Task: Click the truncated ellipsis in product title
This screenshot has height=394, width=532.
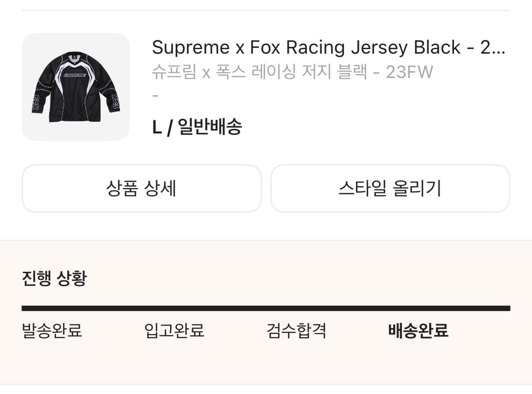Action: click(499, 48)
